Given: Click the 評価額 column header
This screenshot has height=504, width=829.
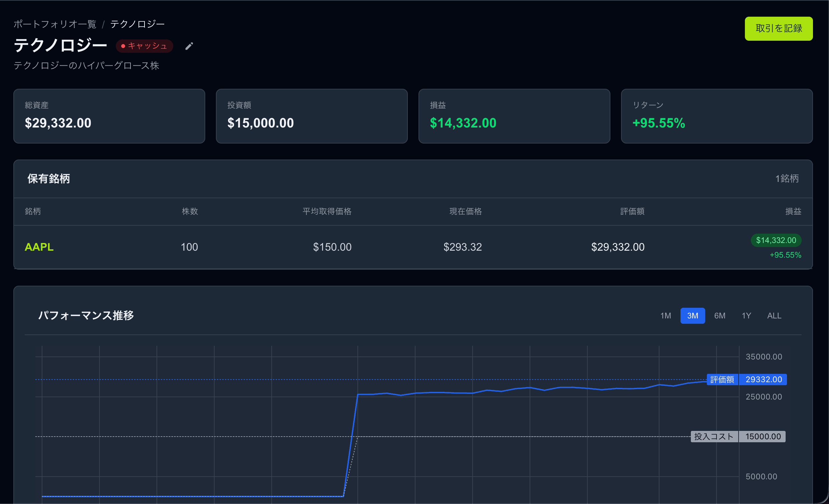Looking at the screenshot, I should pyautogui.click(x=632, y=211).
